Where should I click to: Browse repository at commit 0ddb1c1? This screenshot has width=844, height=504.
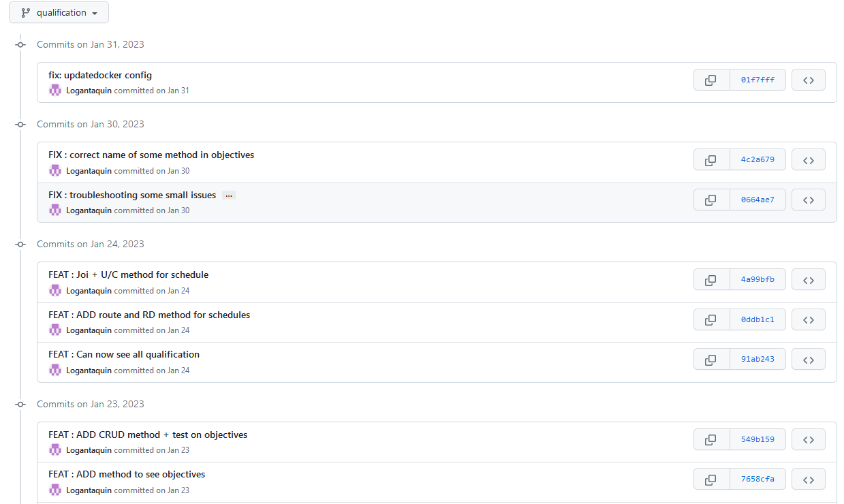click(x=809, y=319)
